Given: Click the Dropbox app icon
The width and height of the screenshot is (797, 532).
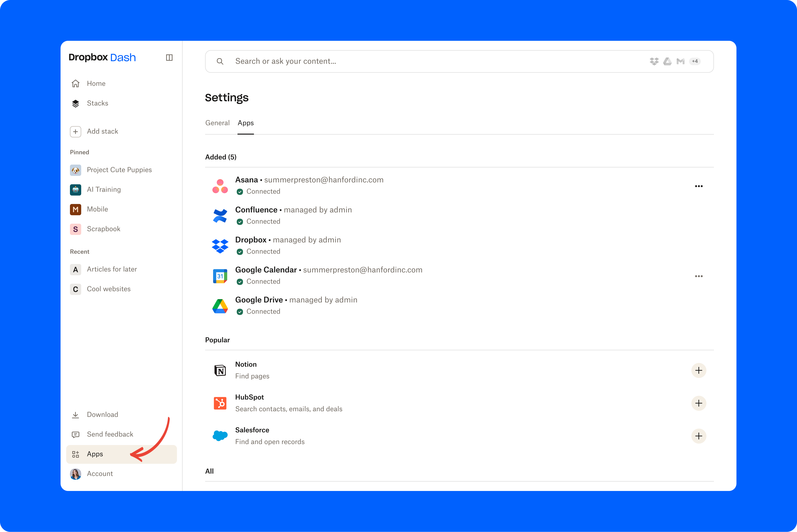Looking at the screenshot, I should point(219,245).
